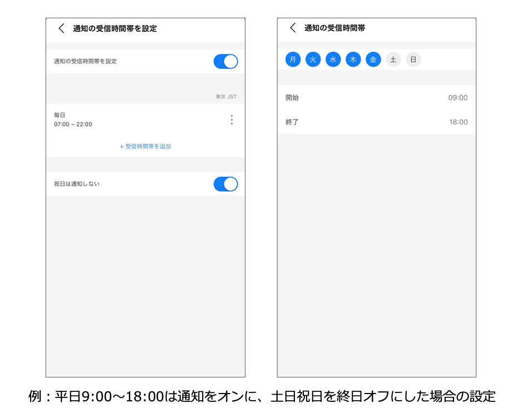Deselect Monday (月) day button
532x418 pixels.
293,59
